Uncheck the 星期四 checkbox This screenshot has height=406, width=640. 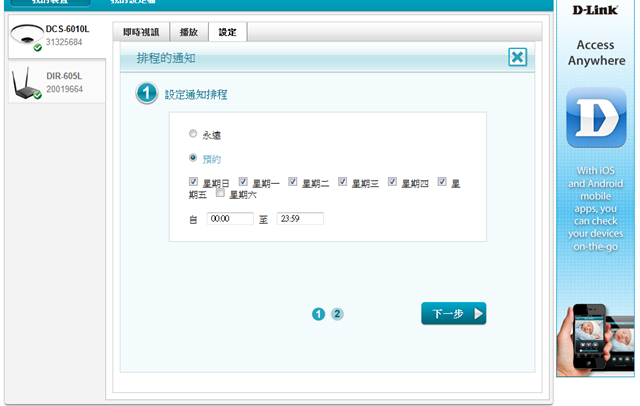click(x=392, y=181)
